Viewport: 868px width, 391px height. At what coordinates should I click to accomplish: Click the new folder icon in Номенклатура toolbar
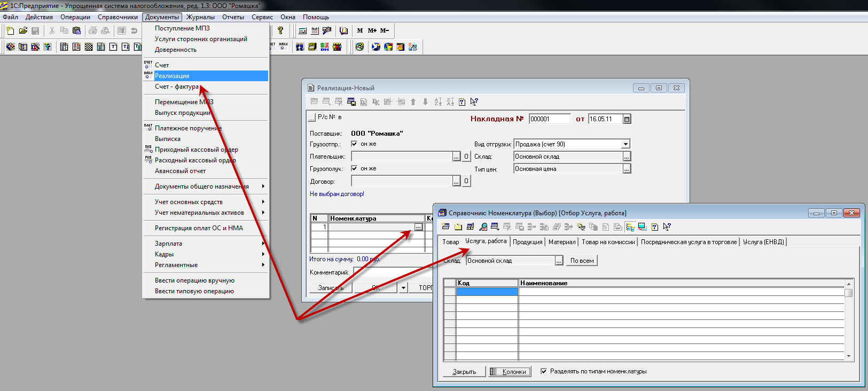pyautogui.click(x=458, y=227)
